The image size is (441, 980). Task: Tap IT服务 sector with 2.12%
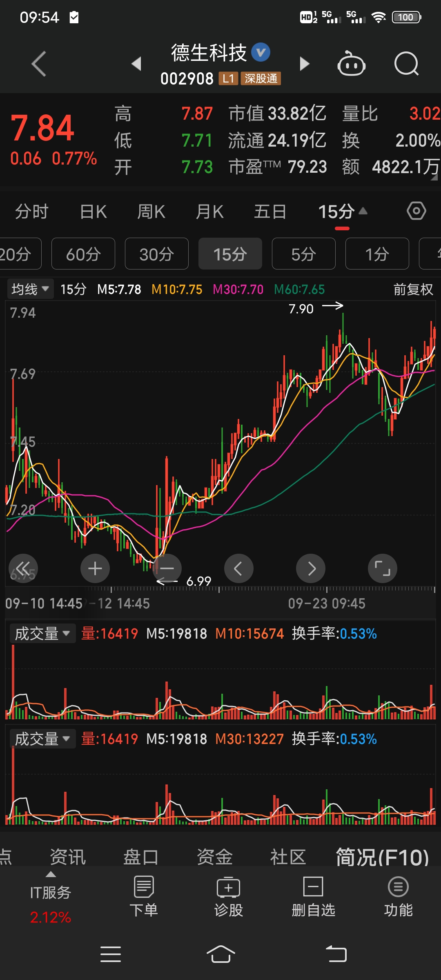(51, 904)
